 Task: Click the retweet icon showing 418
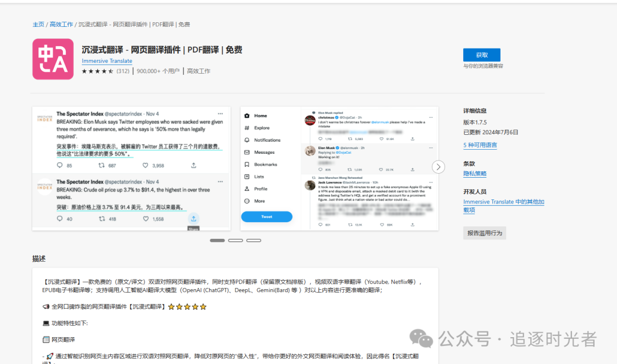pos(102,218)
